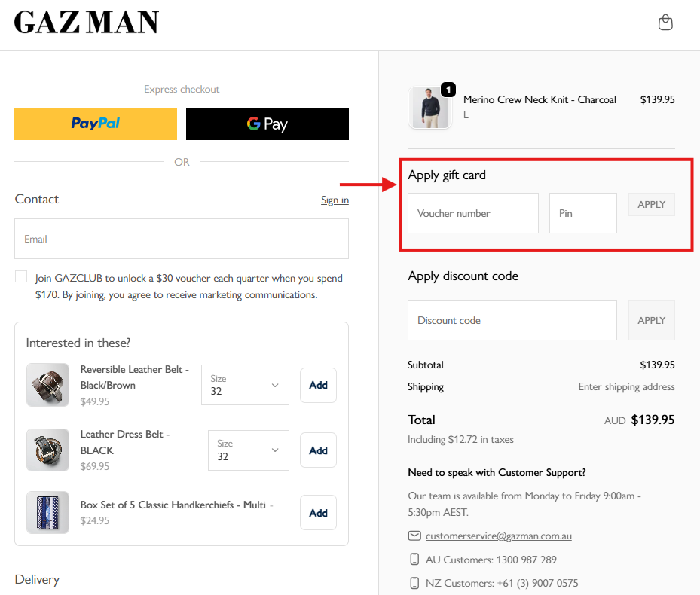Focus the Voucher number field
The image size is (700, 595).
(x=473, y=213)
